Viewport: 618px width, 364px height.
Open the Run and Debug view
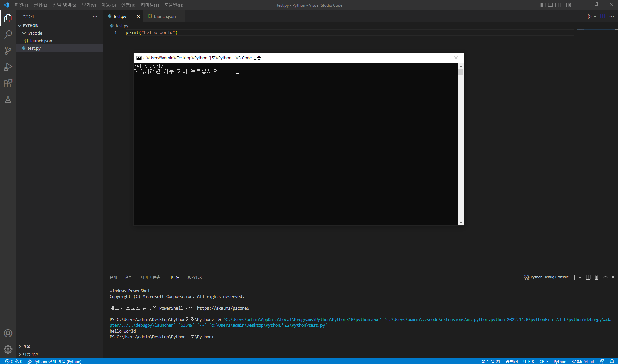pyautogui.click(x=8, y=67)
